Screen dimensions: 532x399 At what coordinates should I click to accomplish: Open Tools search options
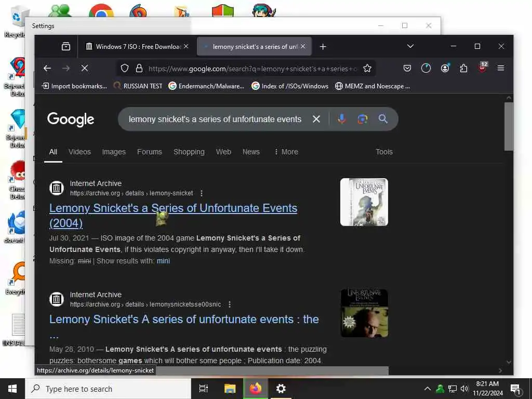pos(384,152)
